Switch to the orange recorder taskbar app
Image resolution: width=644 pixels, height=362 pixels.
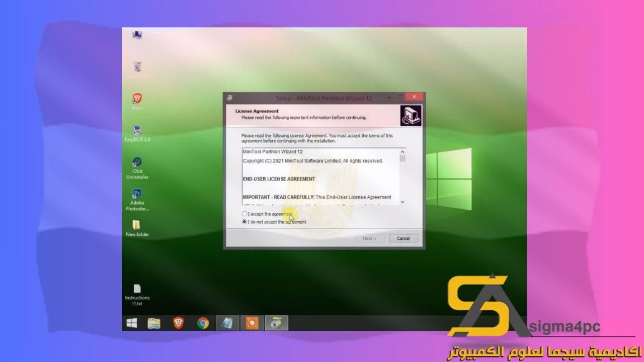252,323
